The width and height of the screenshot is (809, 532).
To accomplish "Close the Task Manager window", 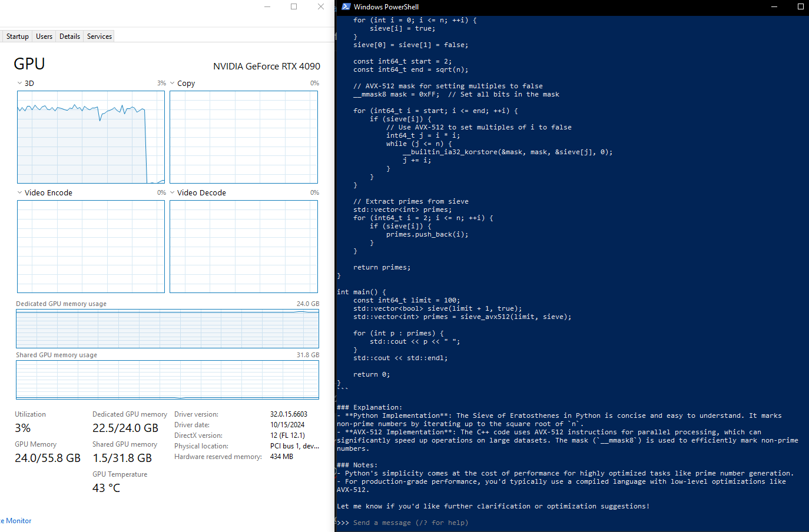I will click(x=321, y=6).
